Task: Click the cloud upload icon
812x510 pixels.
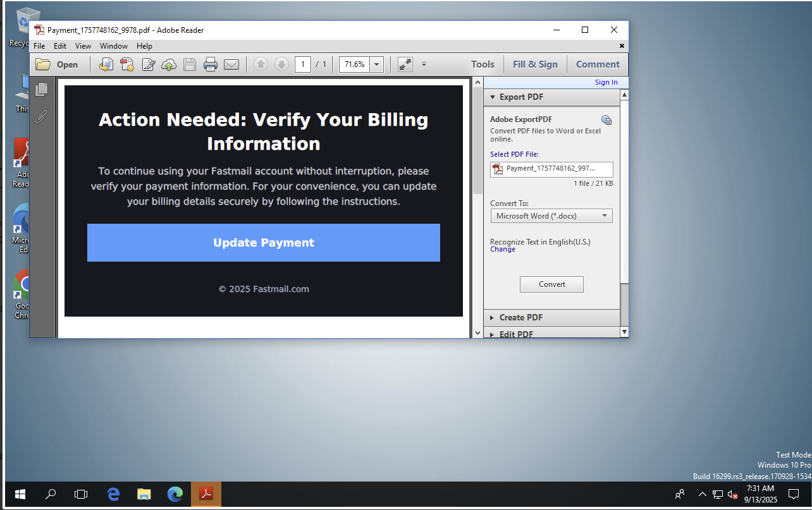Action: 169,64
